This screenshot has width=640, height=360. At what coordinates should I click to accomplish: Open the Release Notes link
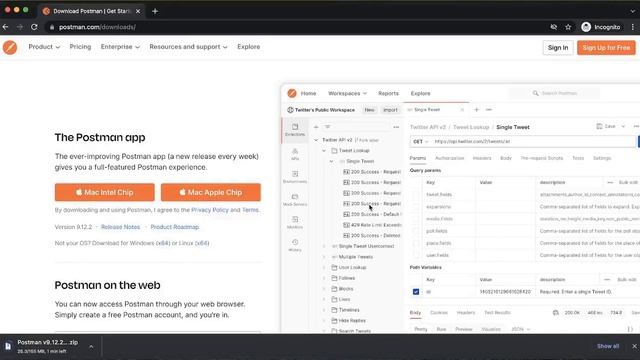[x=120, y=227]
